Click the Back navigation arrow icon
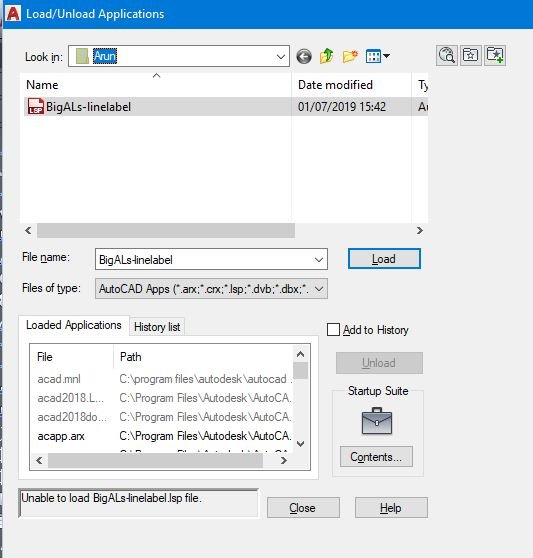Viewport: 533px width, 558px height. coord(304,56)
